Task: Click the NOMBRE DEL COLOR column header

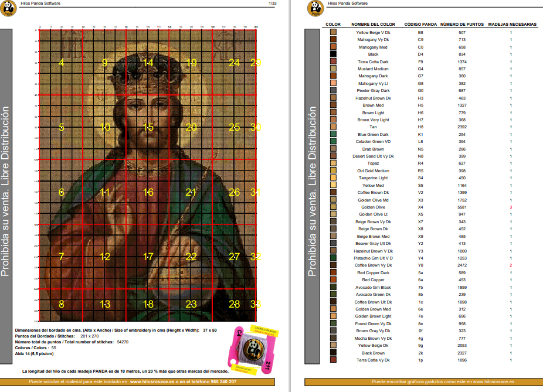Action: coord(373,25)
